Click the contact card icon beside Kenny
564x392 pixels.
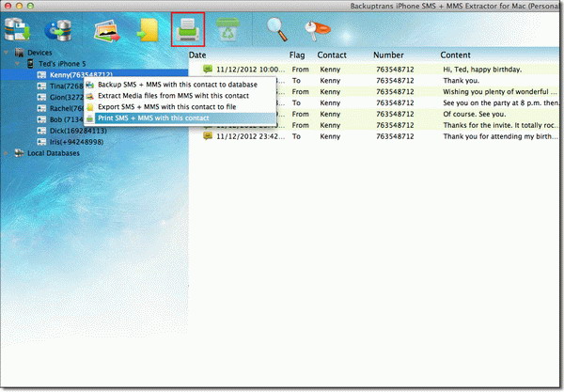41,75
